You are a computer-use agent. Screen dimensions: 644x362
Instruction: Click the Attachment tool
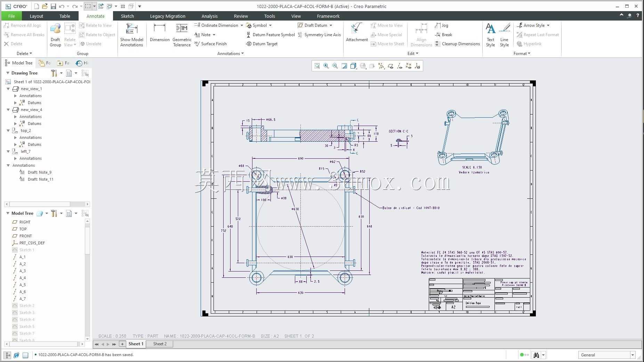point(357,33)
